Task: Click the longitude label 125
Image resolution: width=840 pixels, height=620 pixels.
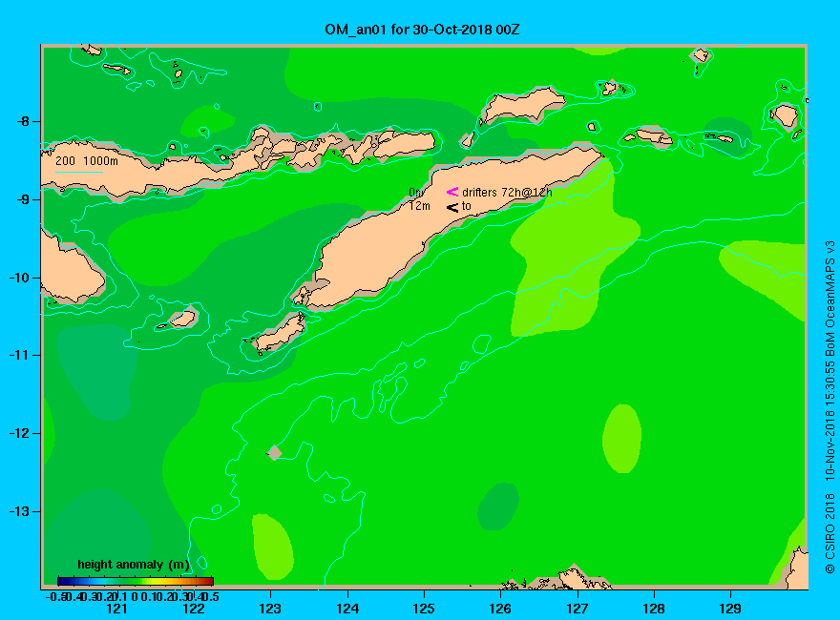Action: pos(424,609)
